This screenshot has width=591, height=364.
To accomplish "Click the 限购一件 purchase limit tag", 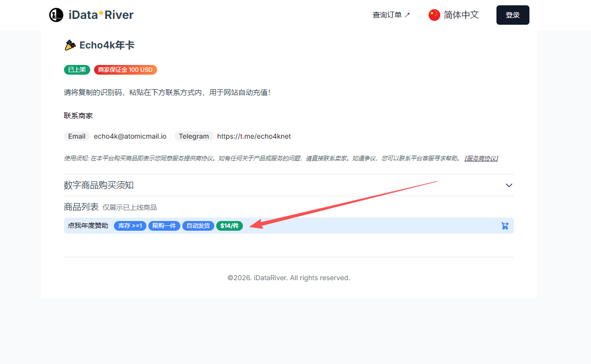I will click(x=164, y=226).
